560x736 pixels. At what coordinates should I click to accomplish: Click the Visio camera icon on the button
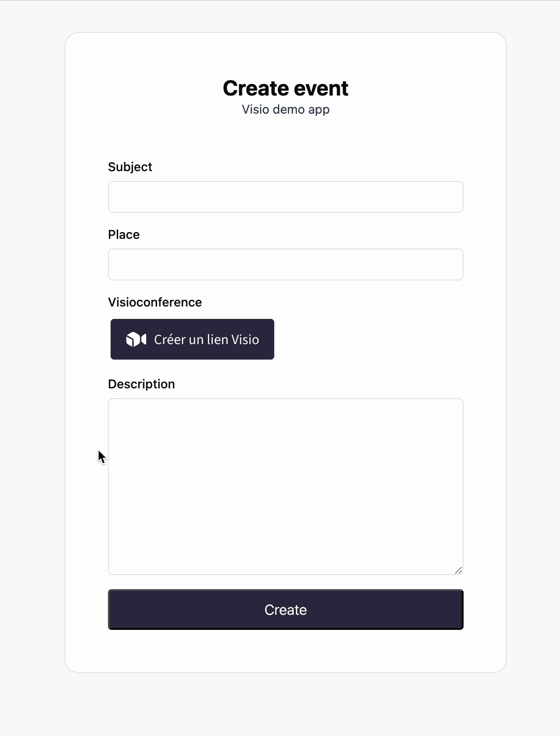click(x=136, y=339)
